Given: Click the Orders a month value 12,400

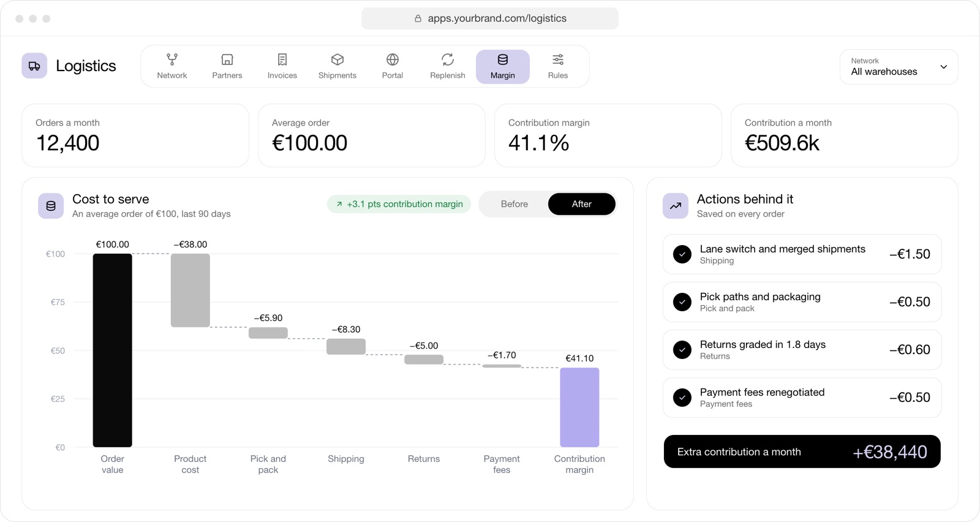Looking at the screenshot, I should (x=68, y=143).
